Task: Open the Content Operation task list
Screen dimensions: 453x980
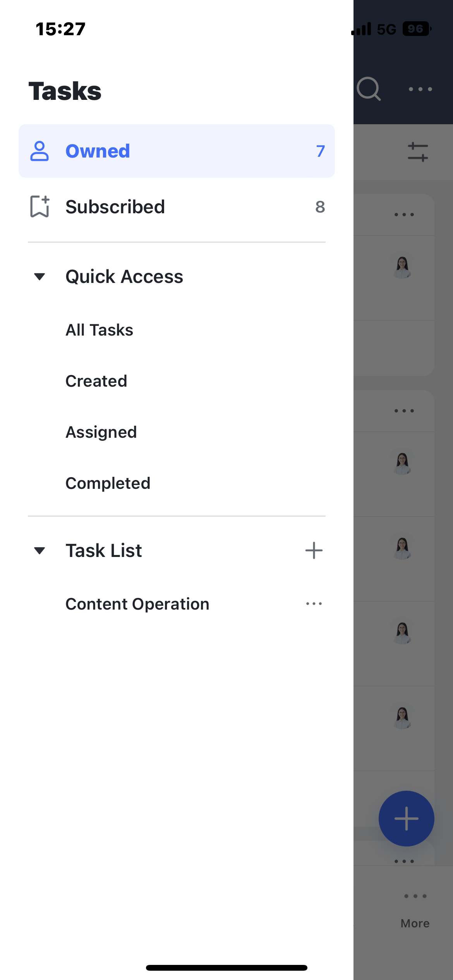Action: [137, 604]
